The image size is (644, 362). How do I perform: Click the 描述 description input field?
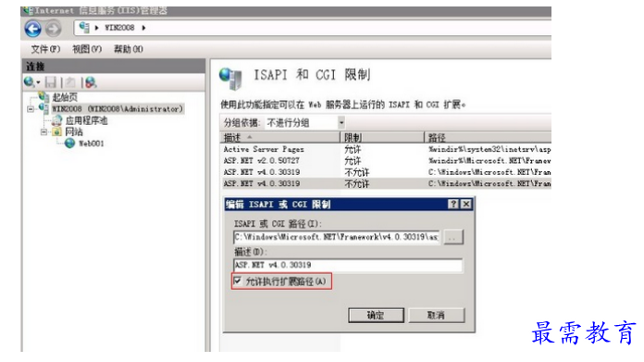pos(348,265)
